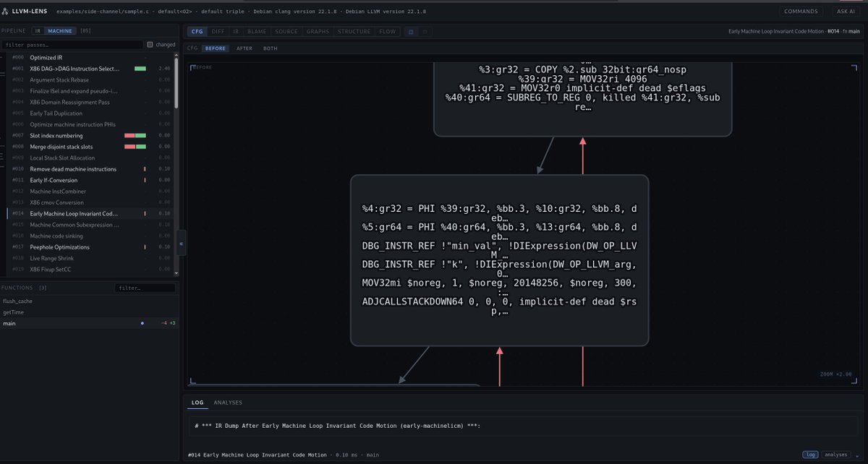Toggle the split layout icon after FLOW

(410, 32)
